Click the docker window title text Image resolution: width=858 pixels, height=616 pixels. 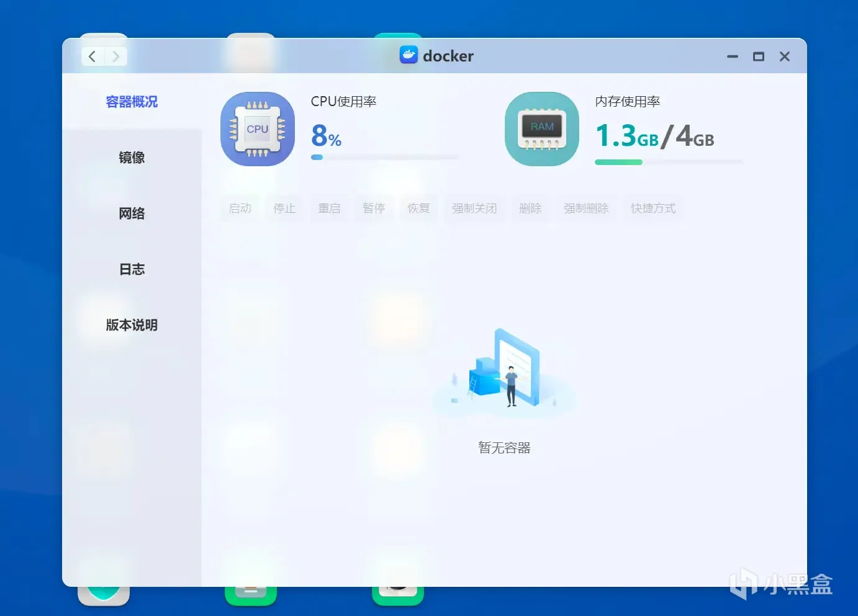coord(448,56)
